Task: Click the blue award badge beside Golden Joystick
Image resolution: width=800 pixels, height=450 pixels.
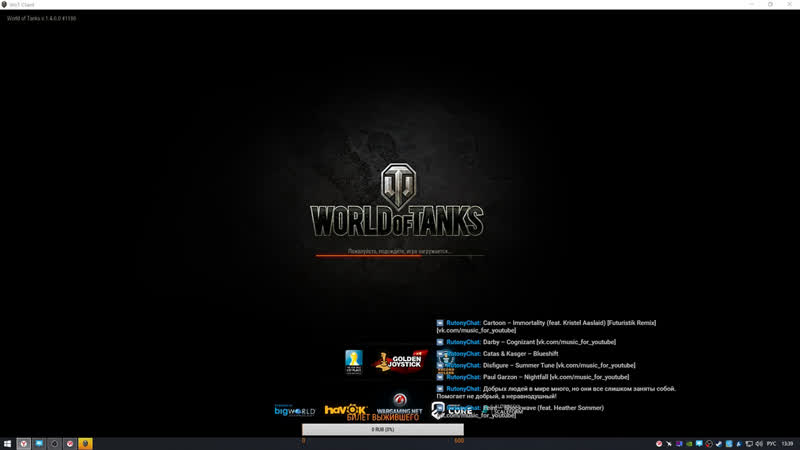Action: (354, 362)
